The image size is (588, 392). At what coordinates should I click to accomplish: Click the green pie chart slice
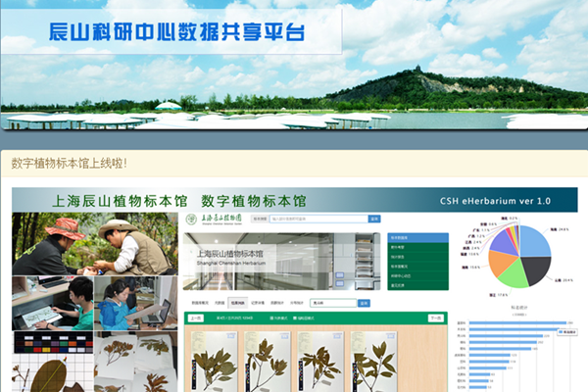514,275
